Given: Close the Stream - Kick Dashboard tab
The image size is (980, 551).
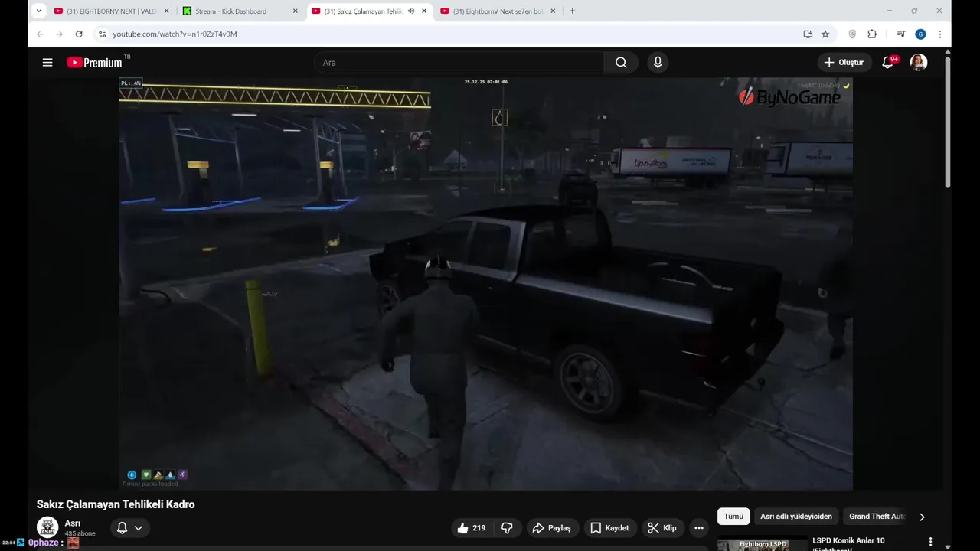Looking at the screenshot, I should 295,11.
